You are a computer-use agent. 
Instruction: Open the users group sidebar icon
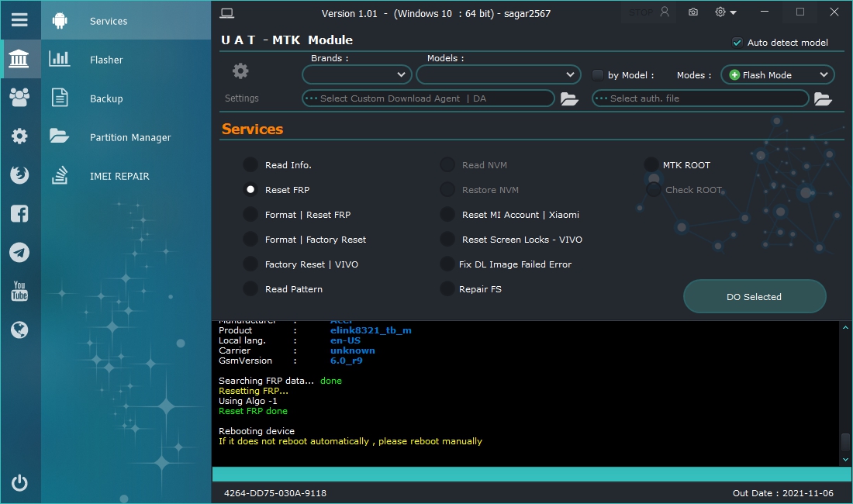pyautogui.click(x=19, y=98)
